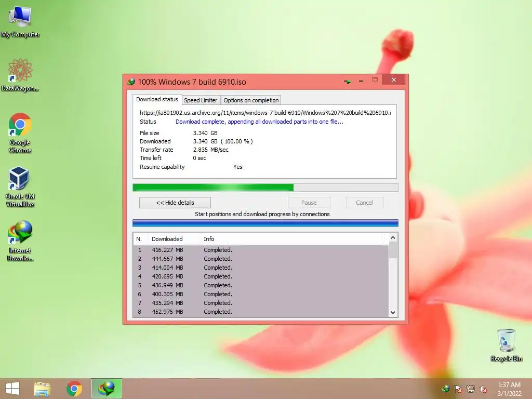Select connection row 400.305 MB

click(x=261, y=294)
